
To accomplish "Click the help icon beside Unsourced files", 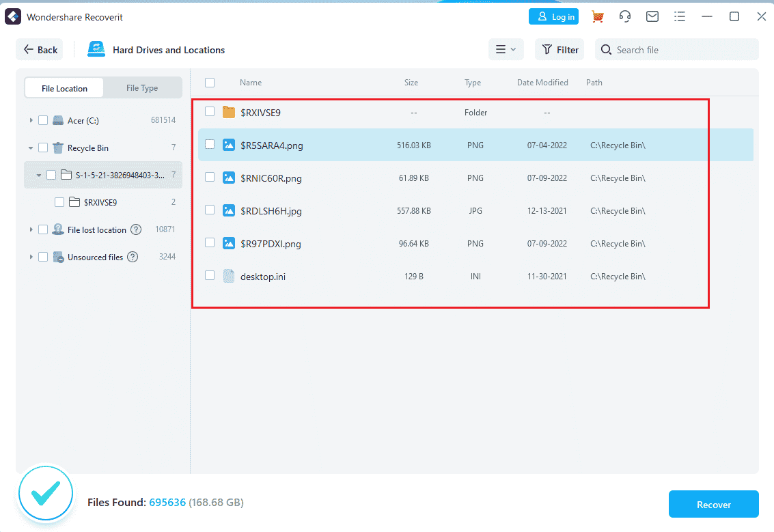I will point(133,257).
